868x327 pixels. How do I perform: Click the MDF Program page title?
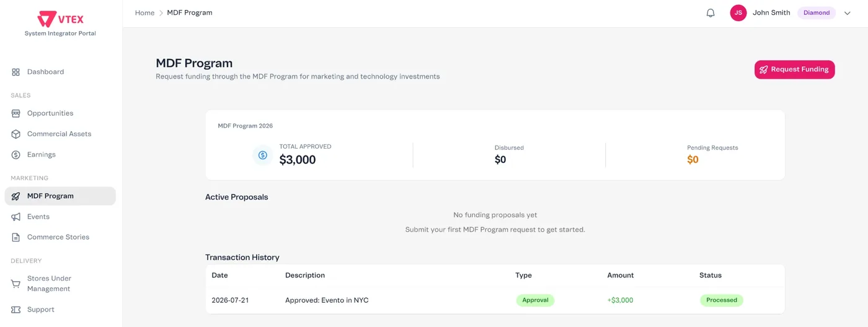coord(194,63)
